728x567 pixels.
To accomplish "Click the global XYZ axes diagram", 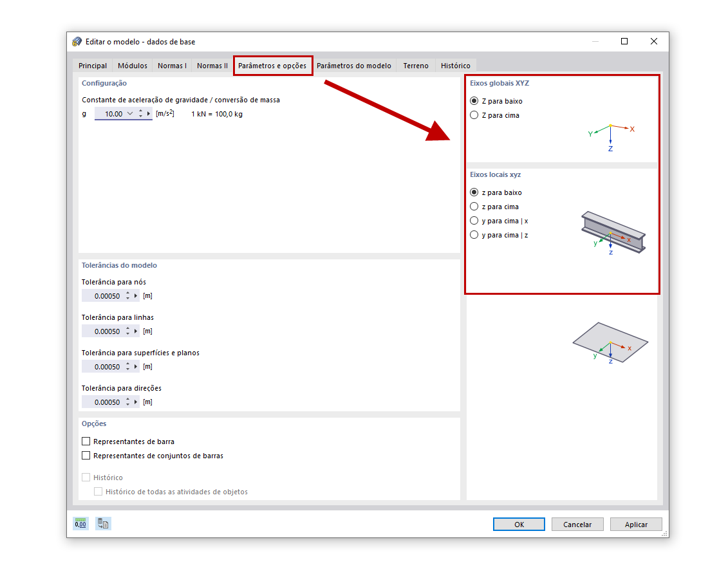I will [611, 138].
